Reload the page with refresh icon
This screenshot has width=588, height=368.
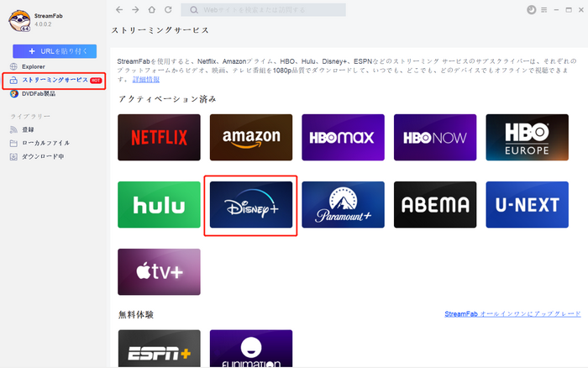[x=168, y=10]
